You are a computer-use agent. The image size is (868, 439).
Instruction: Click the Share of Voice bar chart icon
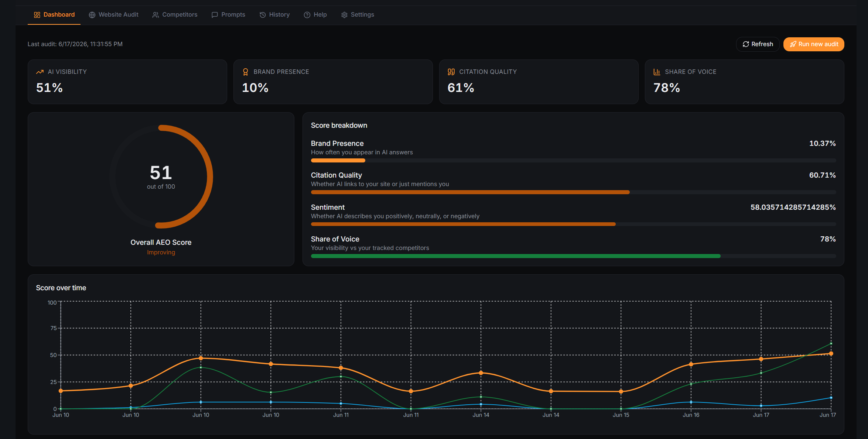(657, 72)
